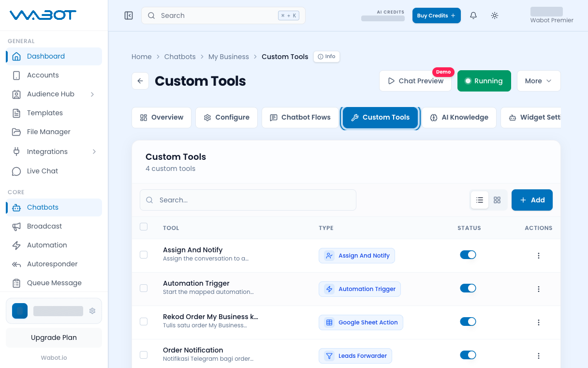The image size is (588, 368).
Task: Click the Info badge in breadcrumb
Action: 326,57
